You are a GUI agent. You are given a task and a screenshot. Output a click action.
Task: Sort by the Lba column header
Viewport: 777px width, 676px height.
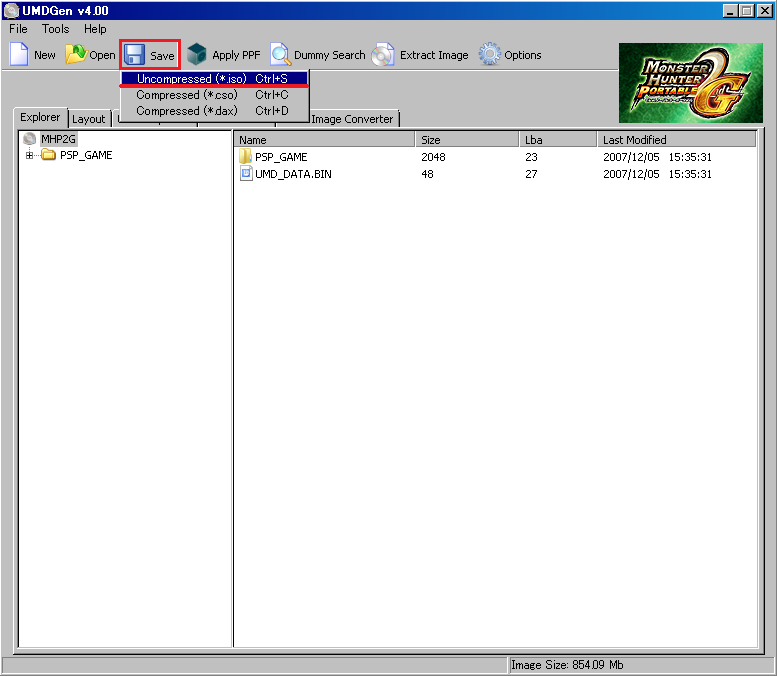(558, 140)
